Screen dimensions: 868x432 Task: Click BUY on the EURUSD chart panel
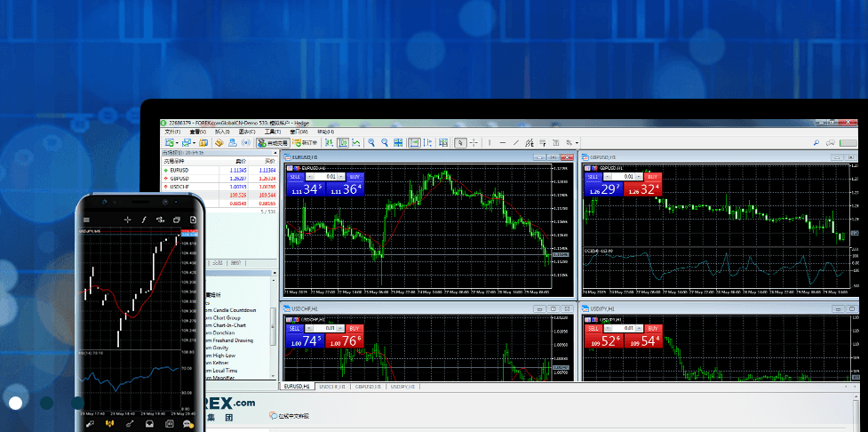(354, 177)
